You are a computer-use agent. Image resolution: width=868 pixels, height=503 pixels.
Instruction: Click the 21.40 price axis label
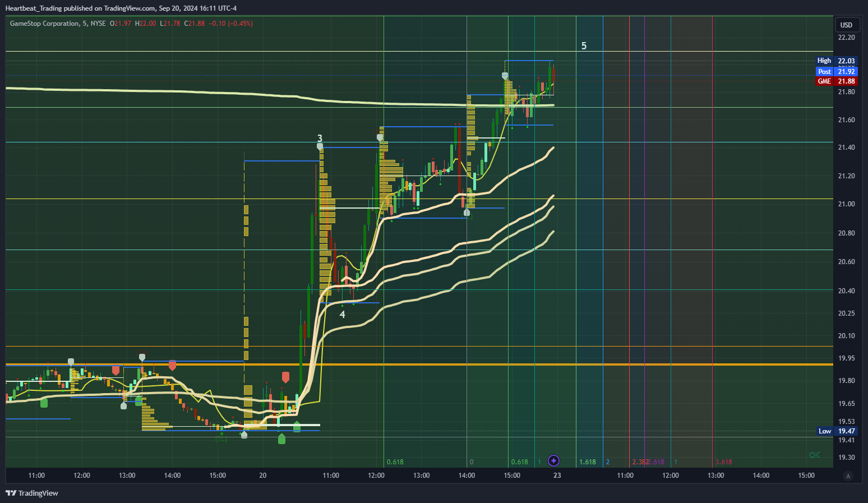(846, 147)
